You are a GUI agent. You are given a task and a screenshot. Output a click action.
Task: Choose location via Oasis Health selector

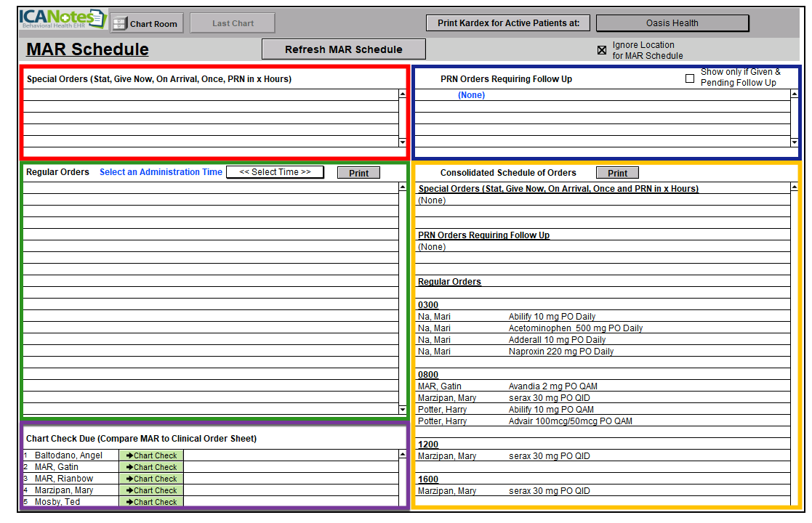point(672,23)
